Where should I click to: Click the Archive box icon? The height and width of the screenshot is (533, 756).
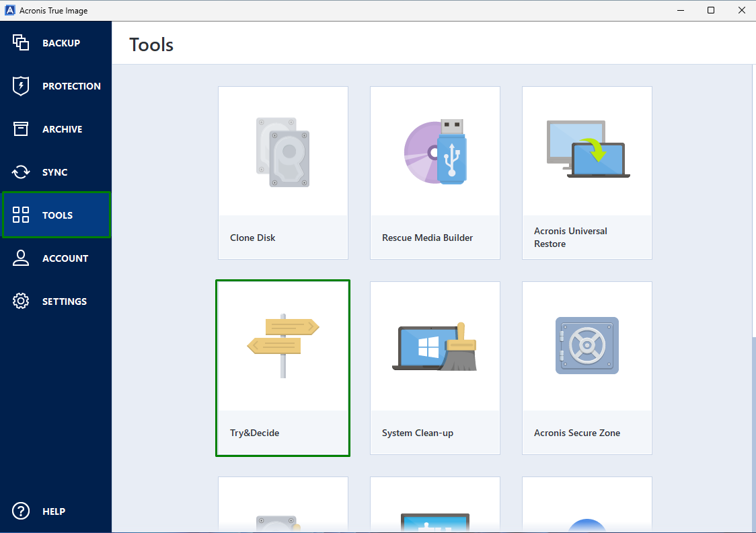click(x=20, y=129)
